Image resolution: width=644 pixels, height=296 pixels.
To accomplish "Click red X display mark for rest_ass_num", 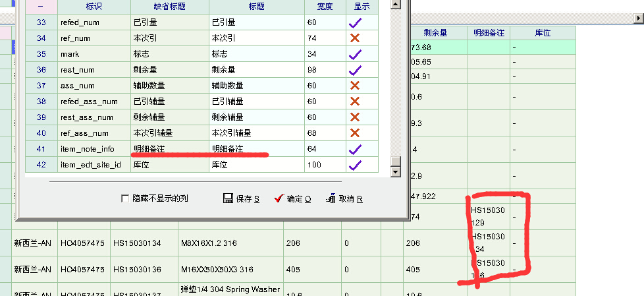I will [x=356, y=117].
